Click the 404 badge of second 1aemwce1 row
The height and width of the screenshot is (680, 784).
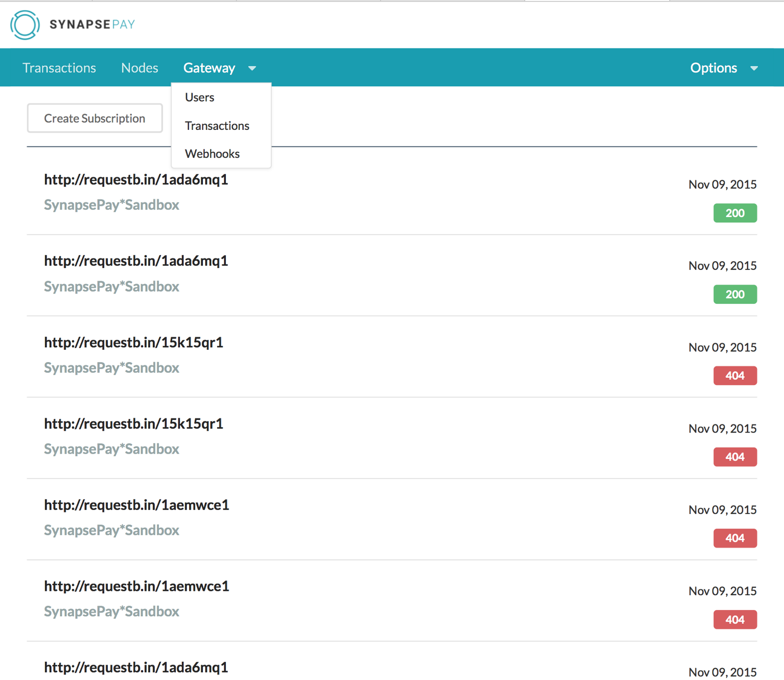(x=735, y=619)
